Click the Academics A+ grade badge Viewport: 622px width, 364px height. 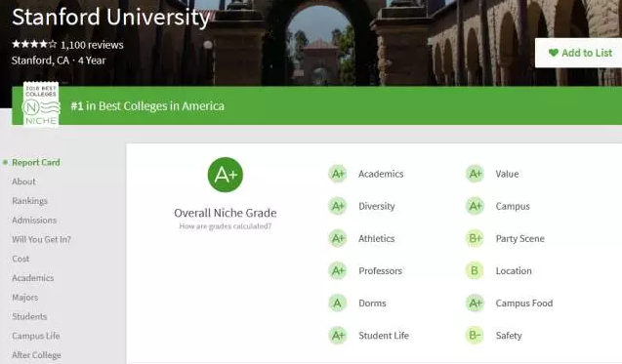338,174
